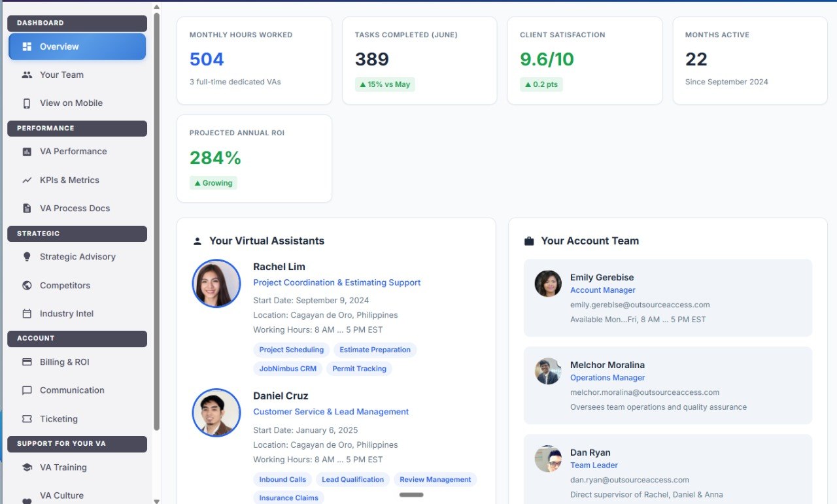
Task: Open KPIs & Metrics section
Action: tap(77, 180)
